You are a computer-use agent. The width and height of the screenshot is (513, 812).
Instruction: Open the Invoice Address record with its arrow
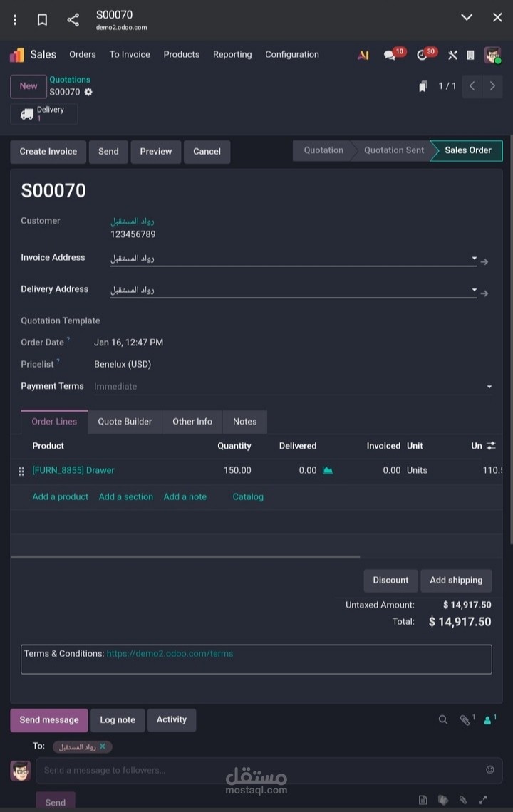coord(484,262)
